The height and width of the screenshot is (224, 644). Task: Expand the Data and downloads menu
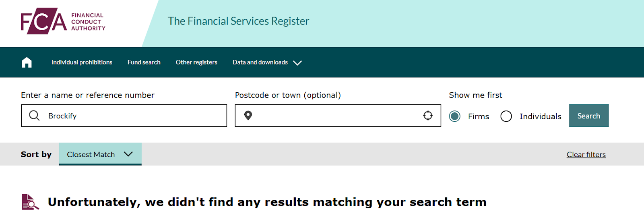click(260, 62)
